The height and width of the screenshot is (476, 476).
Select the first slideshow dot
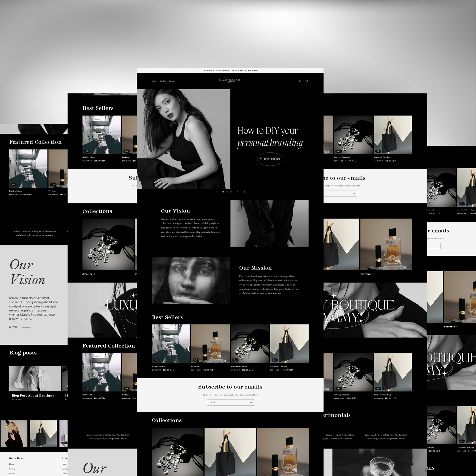click(x=223, y=192)
